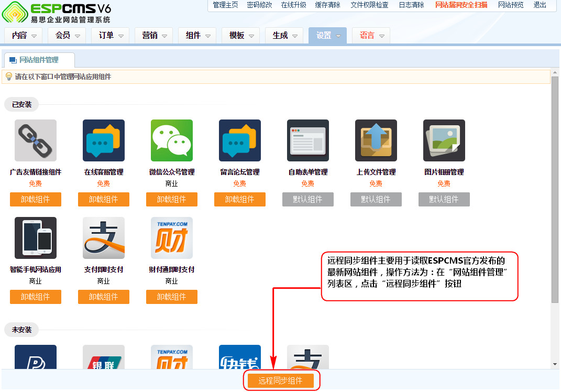The image size is (561, 392).
Task: Open 网站预览 link
Action: (511, 5)
